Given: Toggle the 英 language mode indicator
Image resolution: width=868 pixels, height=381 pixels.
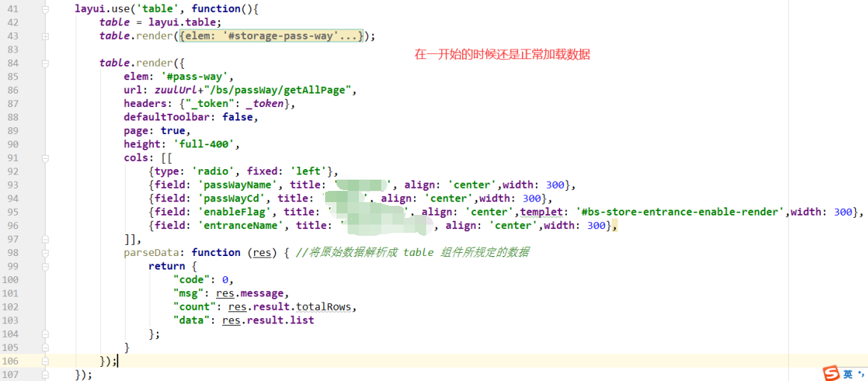Looking at the screenshot, I should [x=848, y=374].
